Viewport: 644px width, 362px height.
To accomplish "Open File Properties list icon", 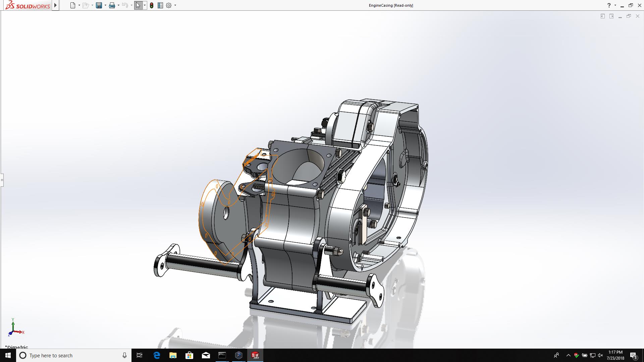I will tap(160, 5).
